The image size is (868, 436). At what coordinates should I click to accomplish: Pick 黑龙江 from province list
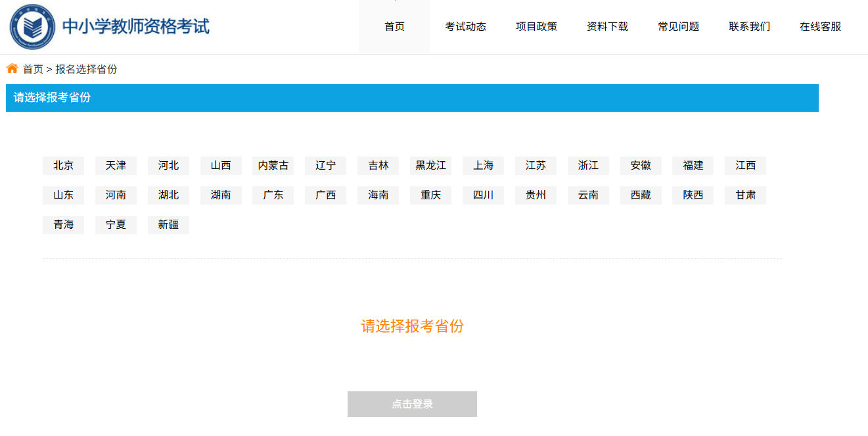[430, 166]
